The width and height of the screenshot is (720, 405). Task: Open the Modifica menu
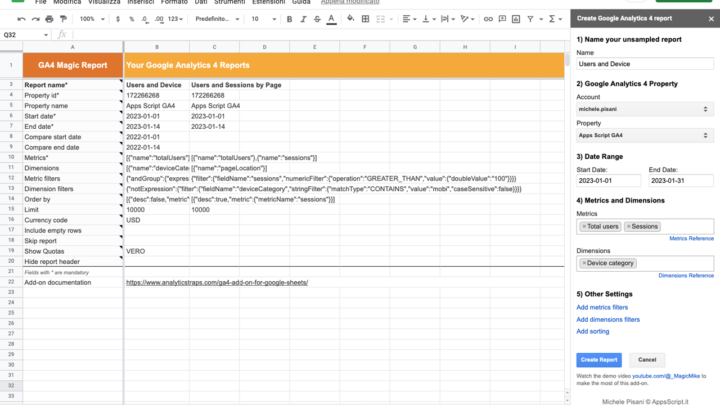[67, 2]
